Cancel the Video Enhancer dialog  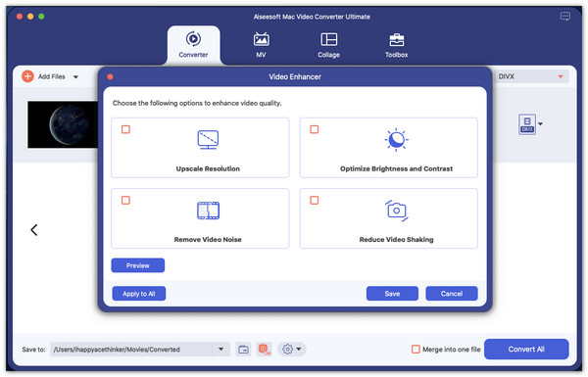(x=452, y=294)
